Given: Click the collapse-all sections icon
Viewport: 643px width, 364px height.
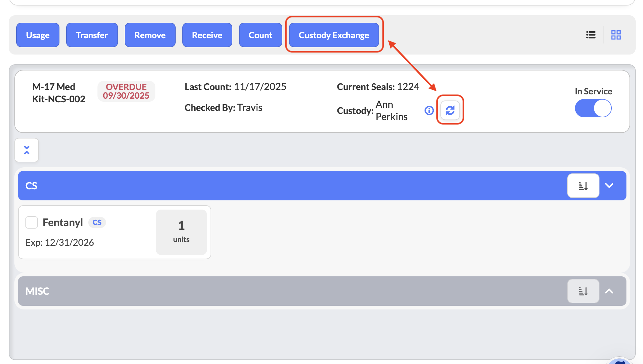Looking at the screenshot, I should tap(27, 150).
